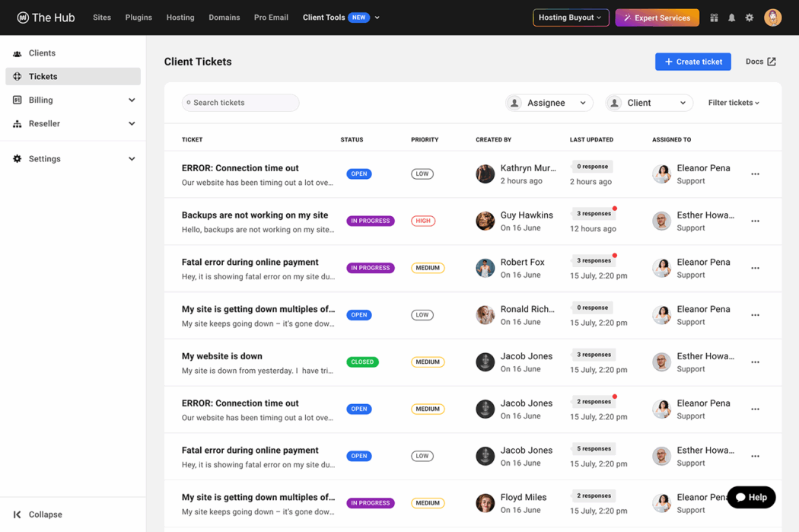
Task: Open the Reseller hierarchy icon in sidebar
Action: (17, 123)
